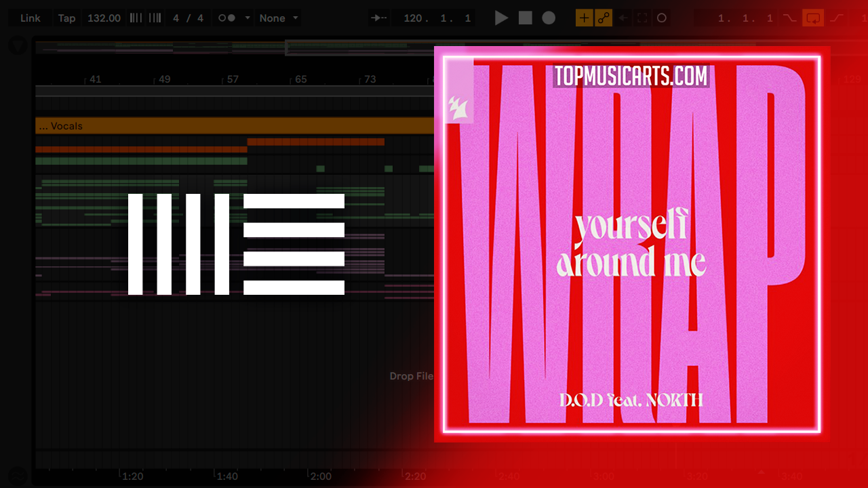The image size is (868, 488).
Task: Click bar 57 marker on the timeline ruler
Action: (x=233, y=79)
